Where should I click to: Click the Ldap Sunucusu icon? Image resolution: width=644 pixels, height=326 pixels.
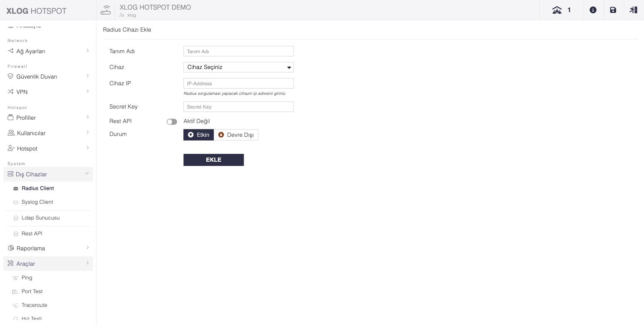point(16,218)
